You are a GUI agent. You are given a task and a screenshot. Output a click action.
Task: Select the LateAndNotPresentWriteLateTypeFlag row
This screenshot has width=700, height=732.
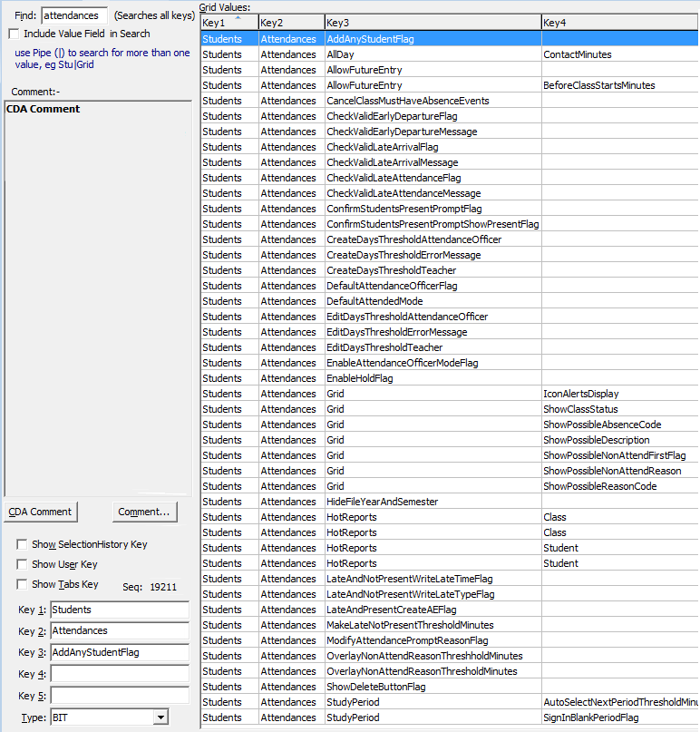coord(450,593)
